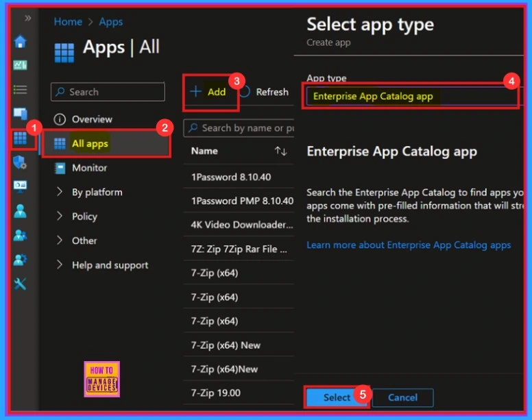Open the Apps grid icon in the sidebar
Screen dimensions: 532x420
pyautogui.click(x=20, y=138)
